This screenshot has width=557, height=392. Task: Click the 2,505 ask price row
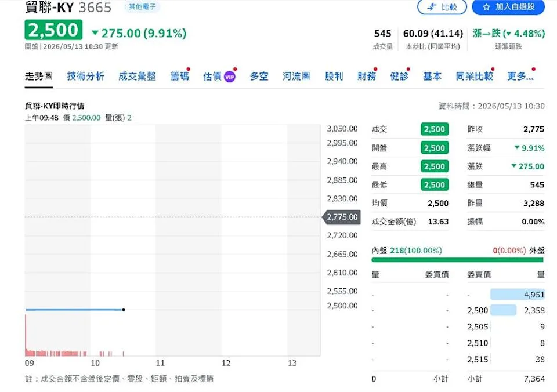click(505, 326)
